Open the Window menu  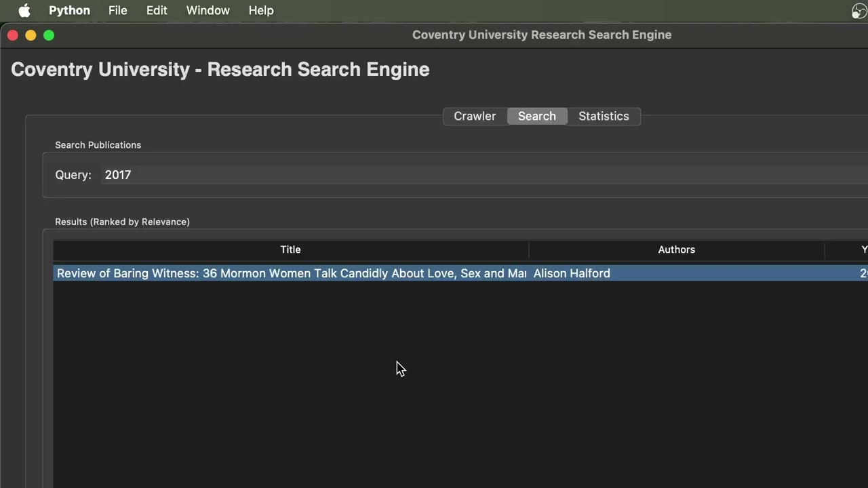[208, 10]
